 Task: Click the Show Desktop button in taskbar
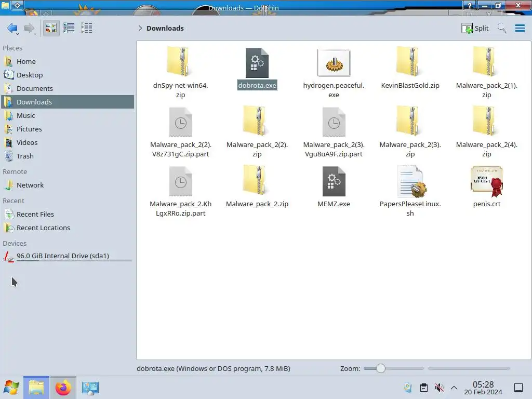(x=518, y=388)
